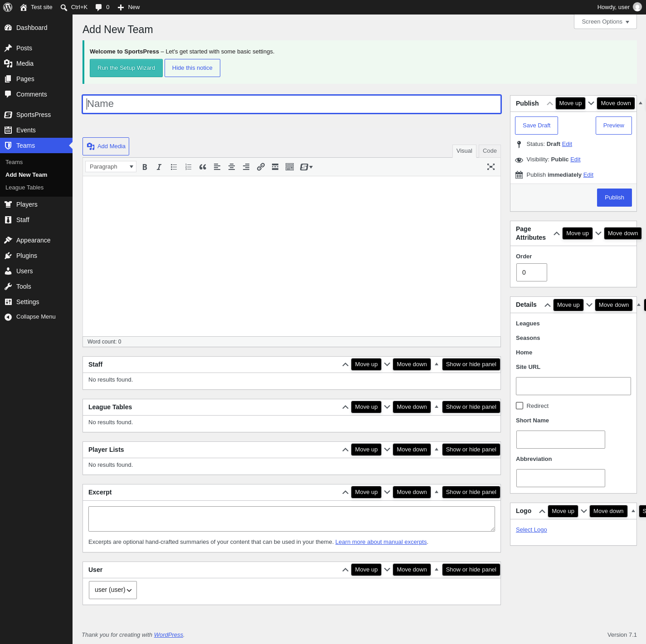
Task: Open the Select Logo link
Action: [531, 530]
